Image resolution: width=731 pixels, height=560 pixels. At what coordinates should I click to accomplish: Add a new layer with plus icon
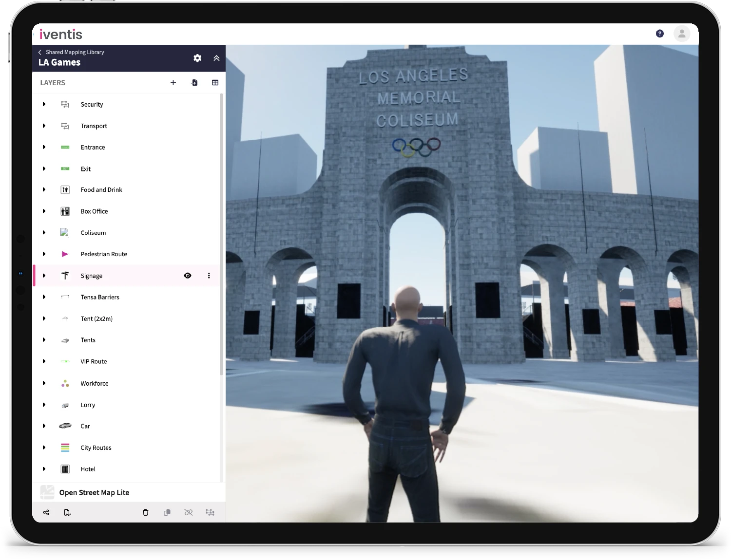(173, 83)
